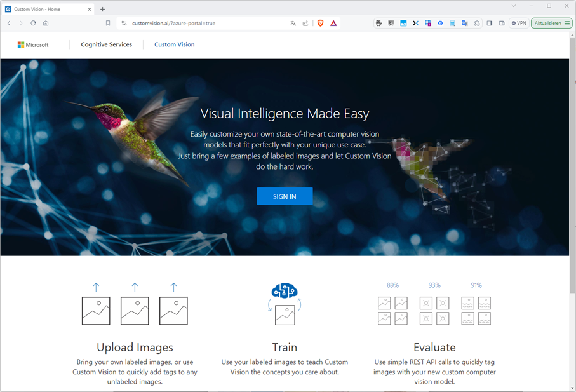This screenshot has height=392, width=576.
Task: Click the Visual Intelligence Made Easy heading
Action: (x=285, y=114)
